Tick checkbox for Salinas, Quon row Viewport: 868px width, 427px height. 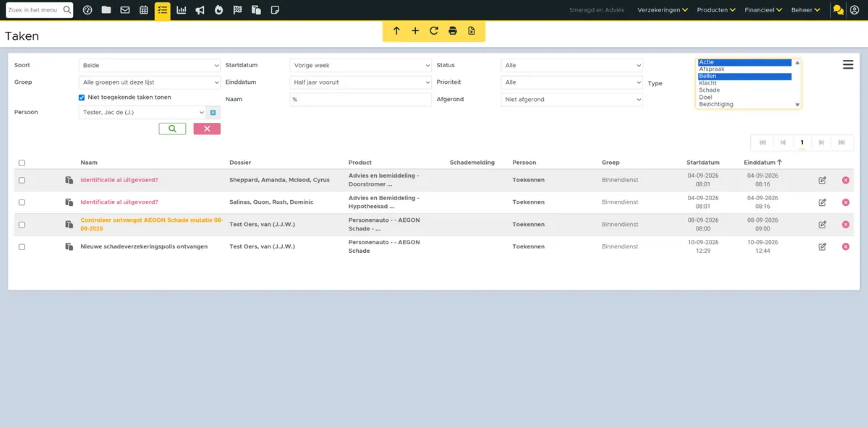(22, 202)
